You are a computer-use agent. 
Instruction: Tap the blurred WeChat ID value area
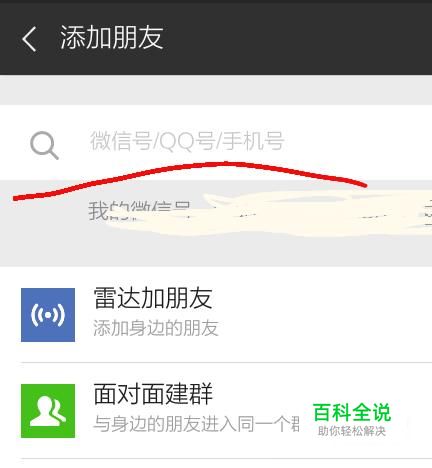[300, 215]
